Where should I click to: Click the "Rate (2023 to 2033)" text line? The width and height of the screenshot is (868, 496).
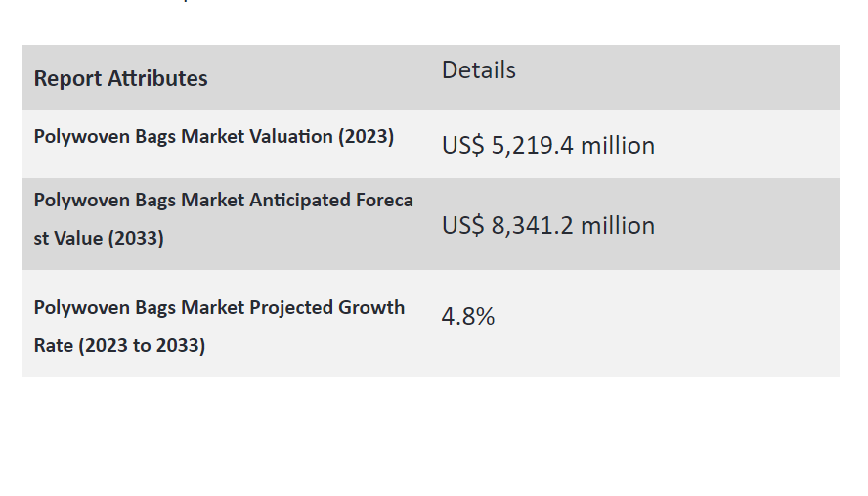pyautogui.click(x=119, y=345)
